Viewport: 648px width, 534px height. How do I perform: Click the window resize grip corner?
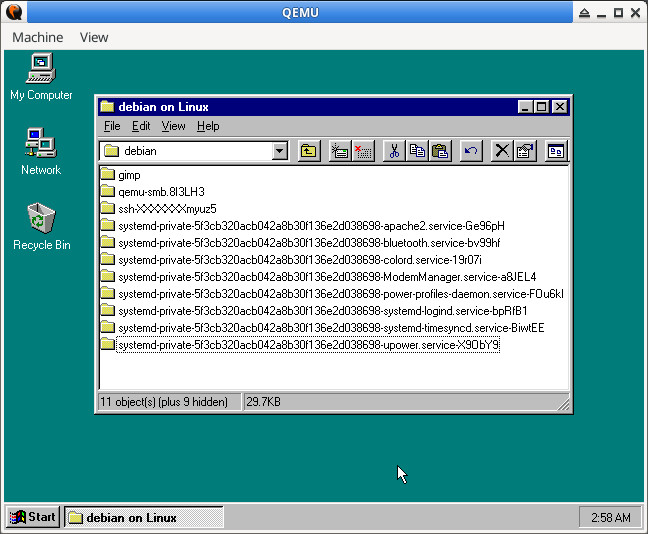tap(563, 404)
